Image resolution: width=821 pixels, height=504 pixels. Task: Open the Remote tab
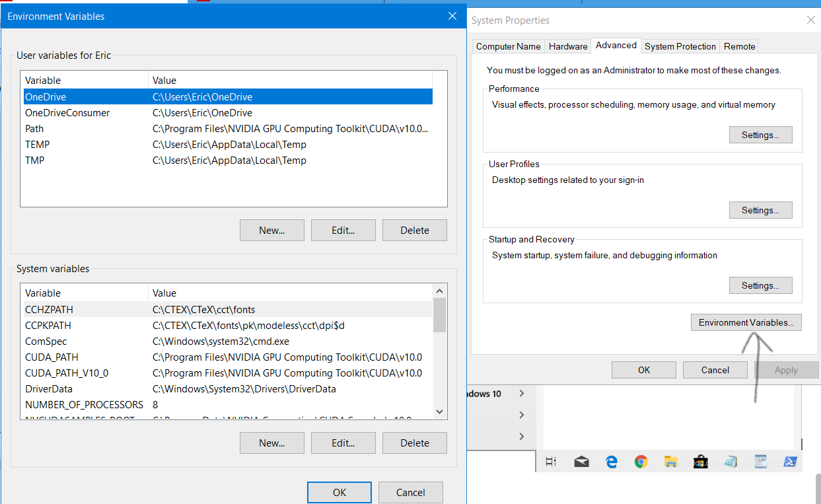pyautogui.click(x=739, y=46)
